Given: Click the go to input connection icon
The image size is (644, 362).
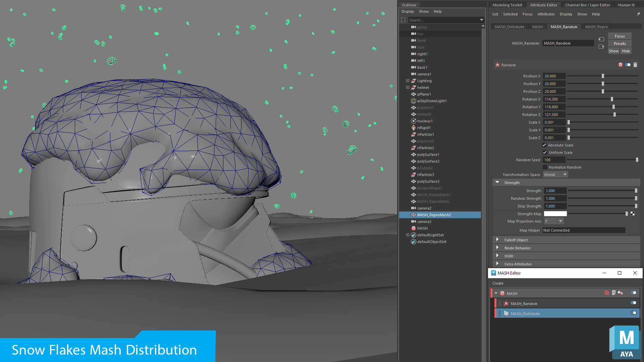Looking at the screenshot, I should coord(601,39).
